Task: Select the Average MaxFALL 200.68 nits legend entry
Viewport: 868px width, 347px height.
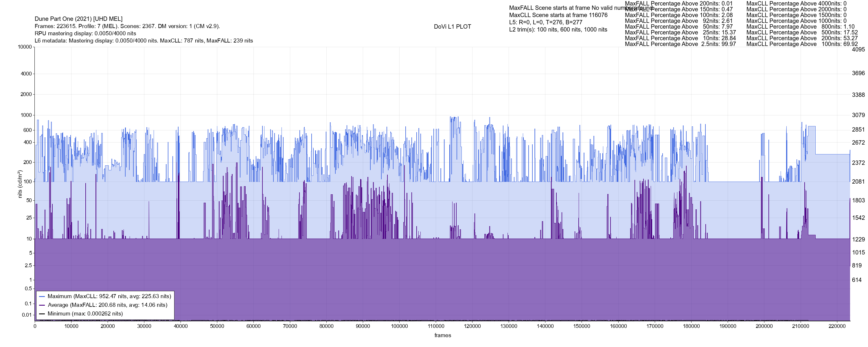Action: pos(108,305)
